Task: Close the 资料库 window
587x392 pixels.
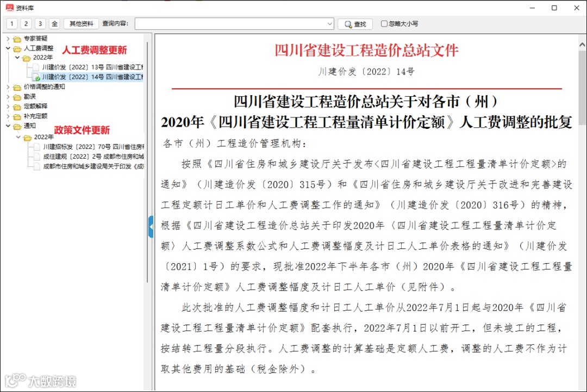Action: (x=577, y=8)
